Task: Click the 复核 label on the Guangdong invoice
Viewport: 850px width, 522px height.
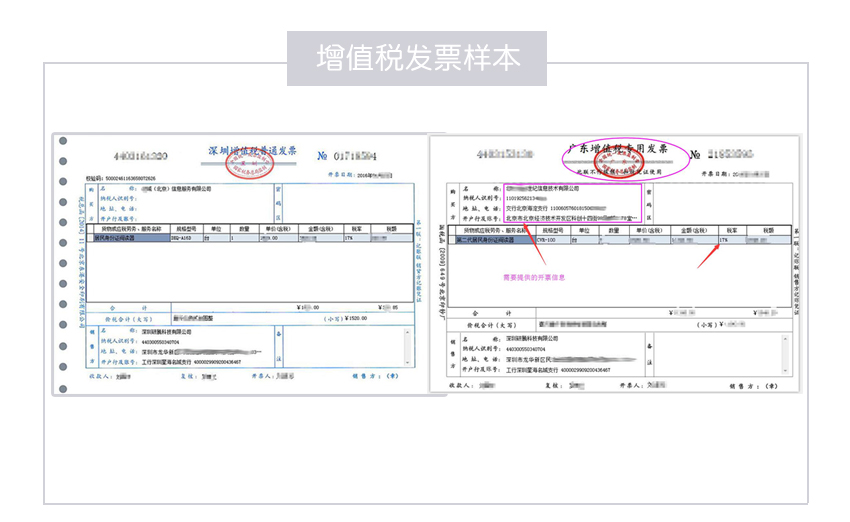Action: (x=555, y=385)
